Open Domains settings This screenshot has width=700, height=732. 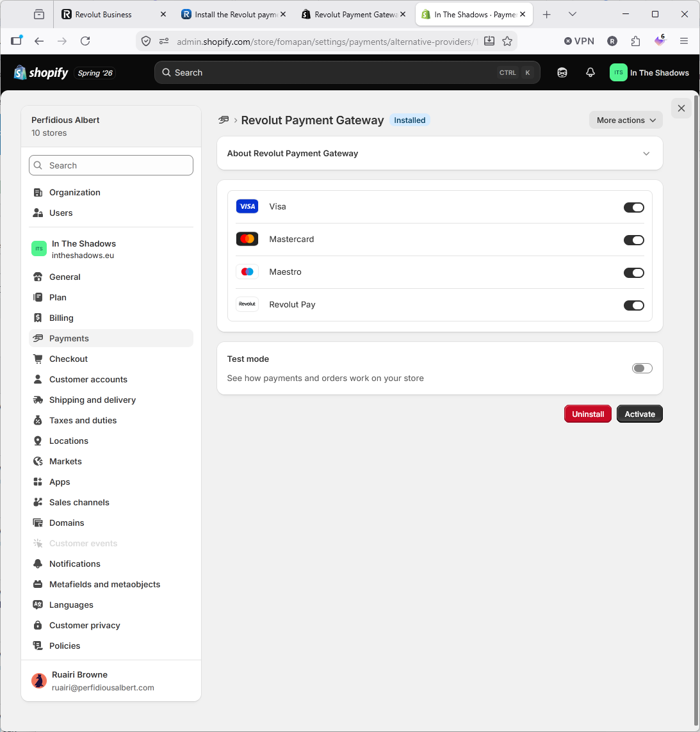(111, 523)
